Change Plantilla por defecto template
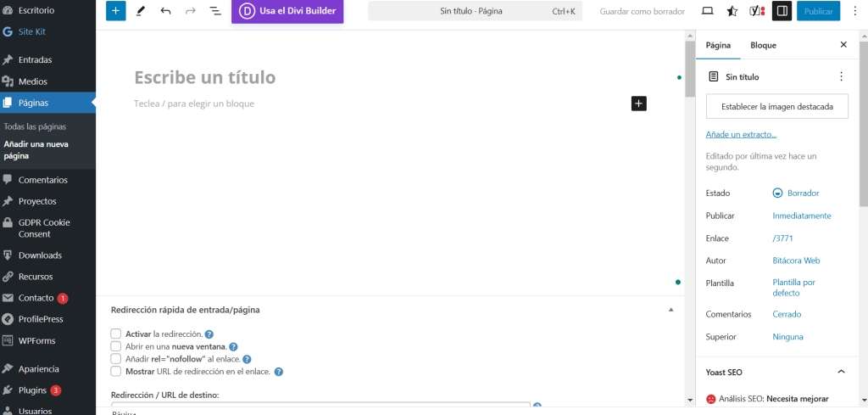This screenshot has width=868, height=415. pyautogui.click(x=793, y=288)
